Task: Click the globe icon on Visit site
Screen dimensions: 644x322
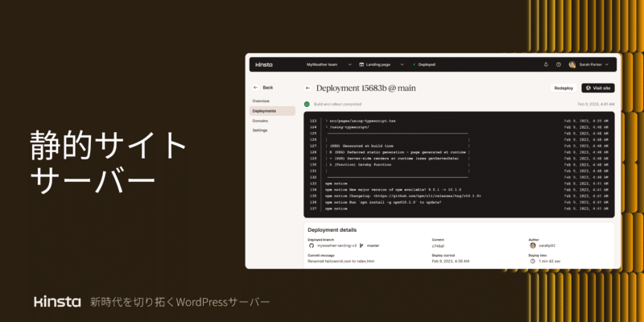Action: click(588, 88)
